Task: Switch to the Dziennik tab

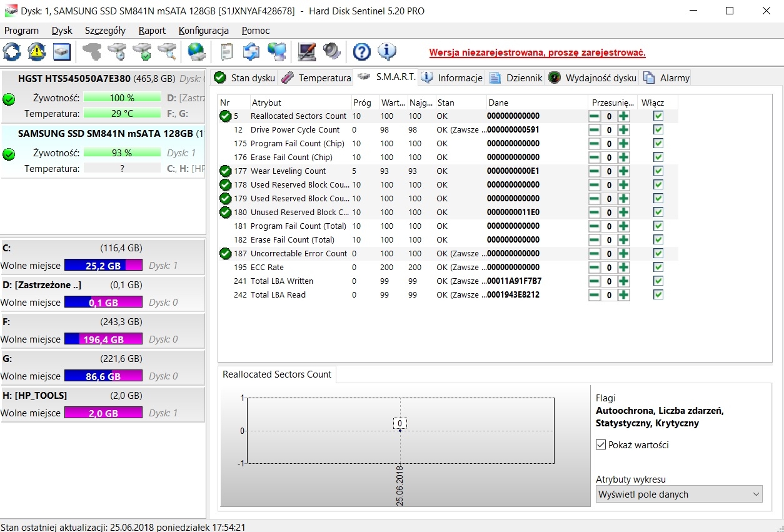Action: 516,78
